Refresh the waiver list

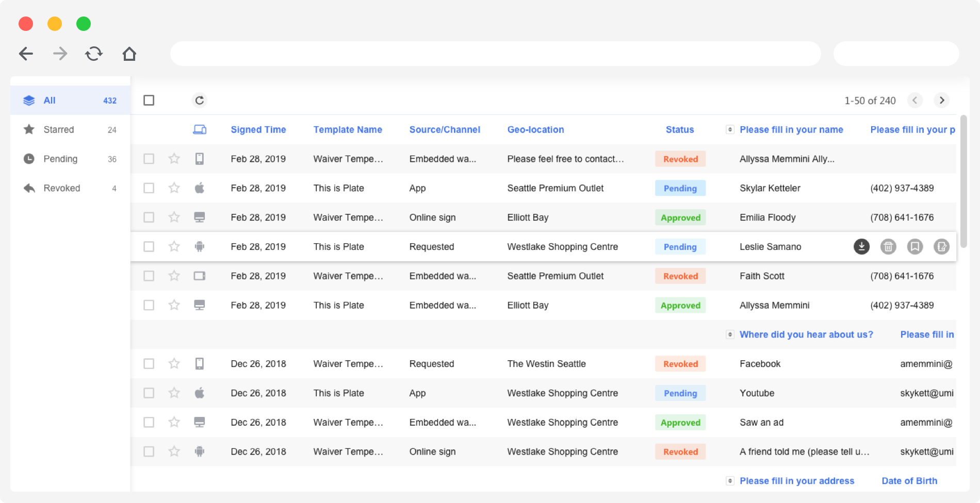pos(200,100)
